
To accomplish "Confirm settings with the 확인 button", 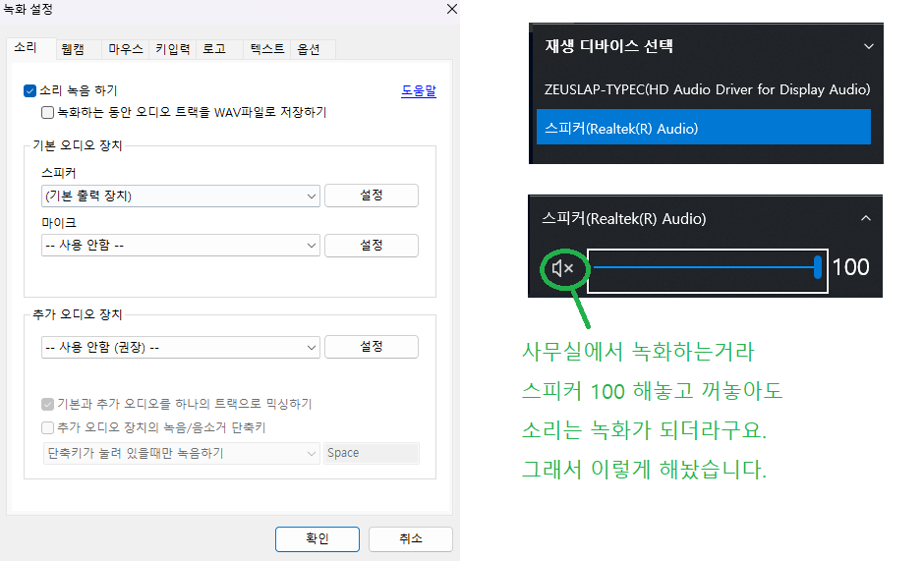I will 318,538.
